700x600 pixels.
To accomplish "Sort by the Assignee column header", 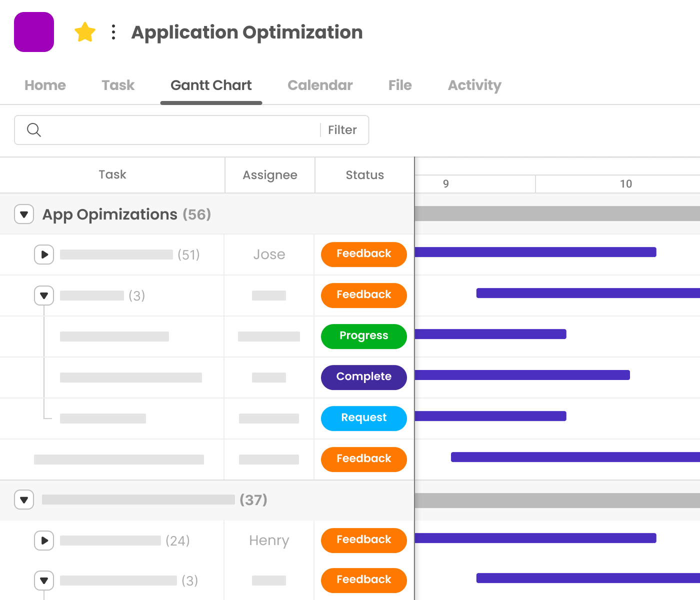I will pos(269,175).
